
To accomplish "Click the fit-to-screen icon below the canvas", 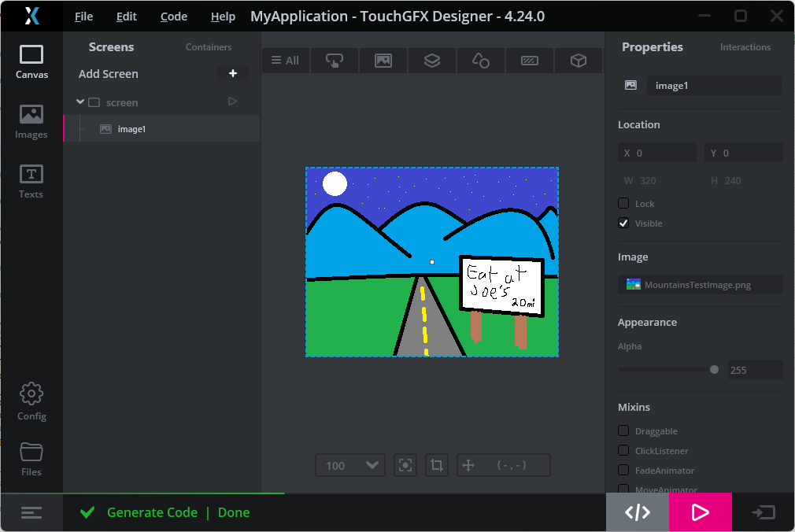I will [405, 465].
